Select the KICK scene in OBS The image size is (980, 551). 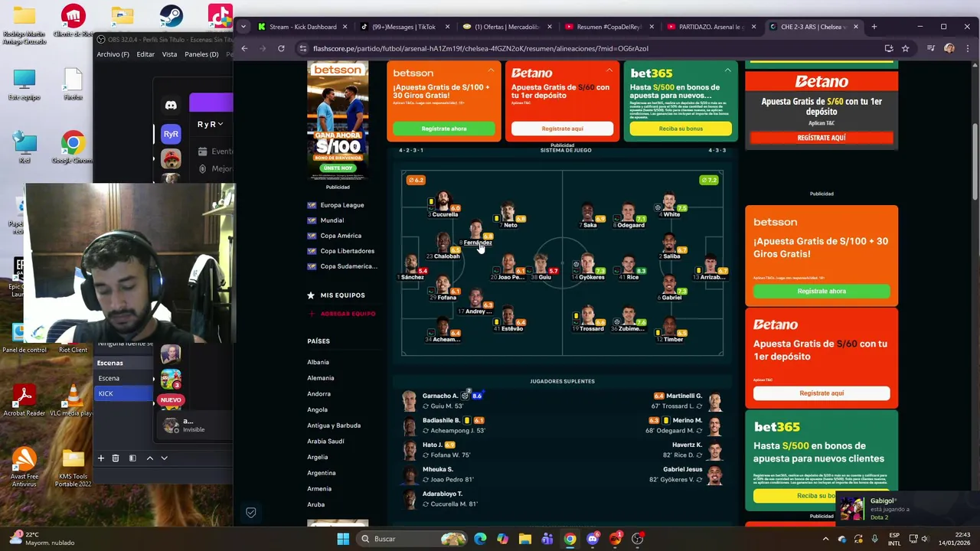point(124,393)
